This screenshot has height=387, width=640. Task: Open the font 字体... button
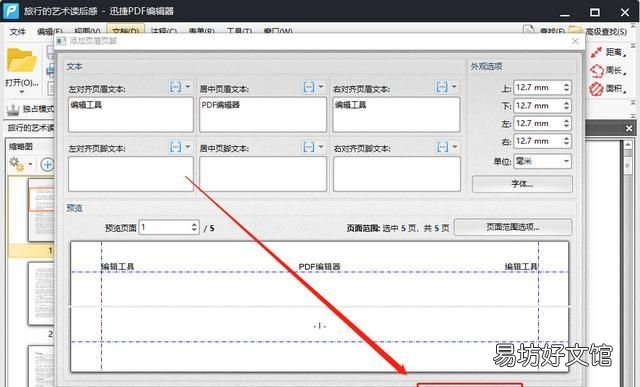point(522,184)
